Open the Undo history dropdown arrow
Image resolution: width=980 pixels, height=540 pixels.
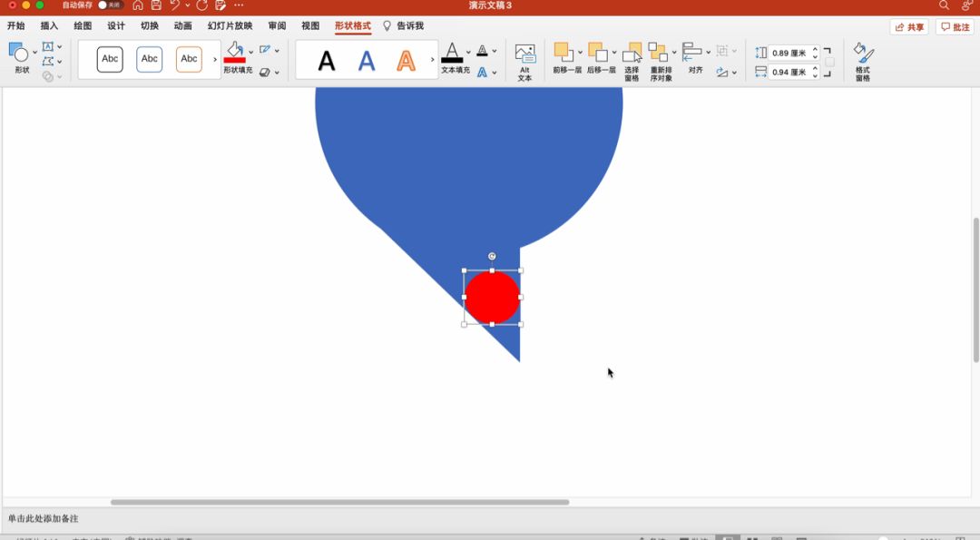pos(188,5)
